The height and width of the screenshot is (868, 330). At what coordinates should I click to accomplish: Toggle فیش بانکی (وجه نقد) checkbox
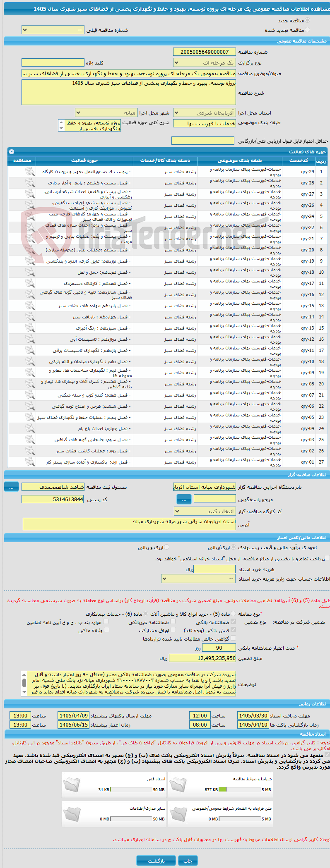pos(234,630)
